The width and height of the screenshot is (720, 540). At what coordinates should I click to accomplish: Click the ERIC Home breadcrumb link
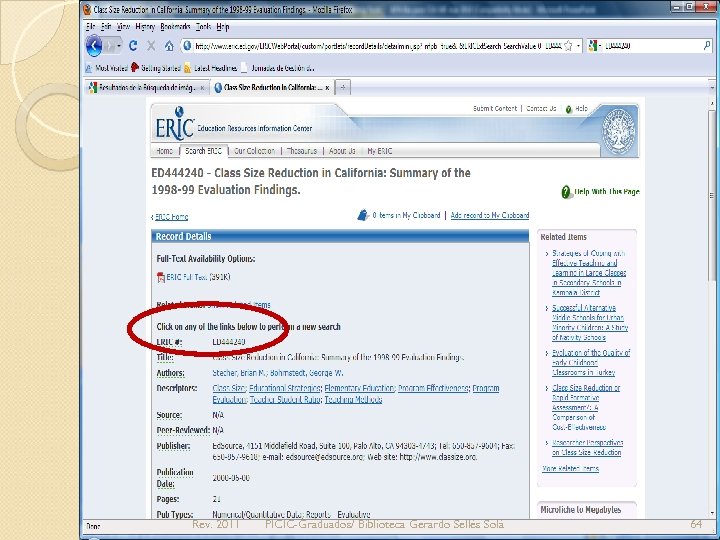[171, 217]
